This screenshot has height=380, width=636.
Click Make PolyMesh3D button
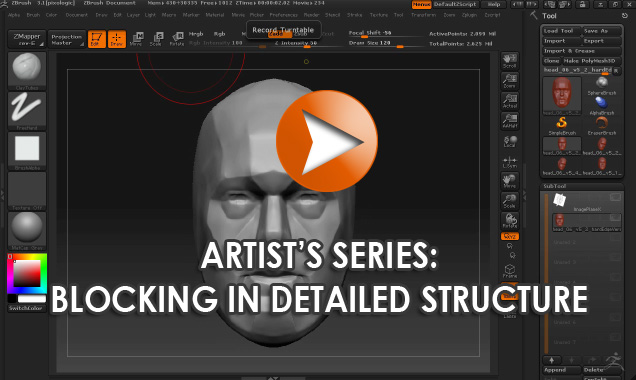pos(592,61)
